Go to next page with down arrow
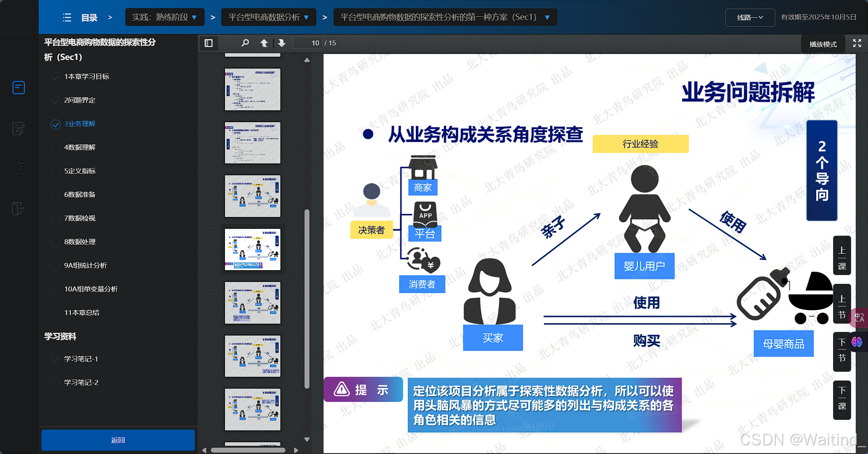The width and height of the screenshot is (868, 454). 282,43
